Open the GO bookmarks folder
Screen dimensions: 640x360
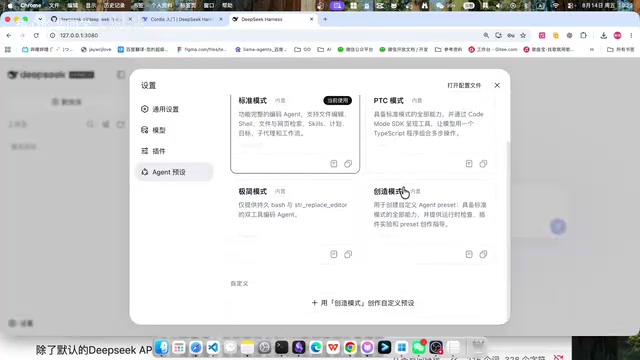click(x=303, y=49)
